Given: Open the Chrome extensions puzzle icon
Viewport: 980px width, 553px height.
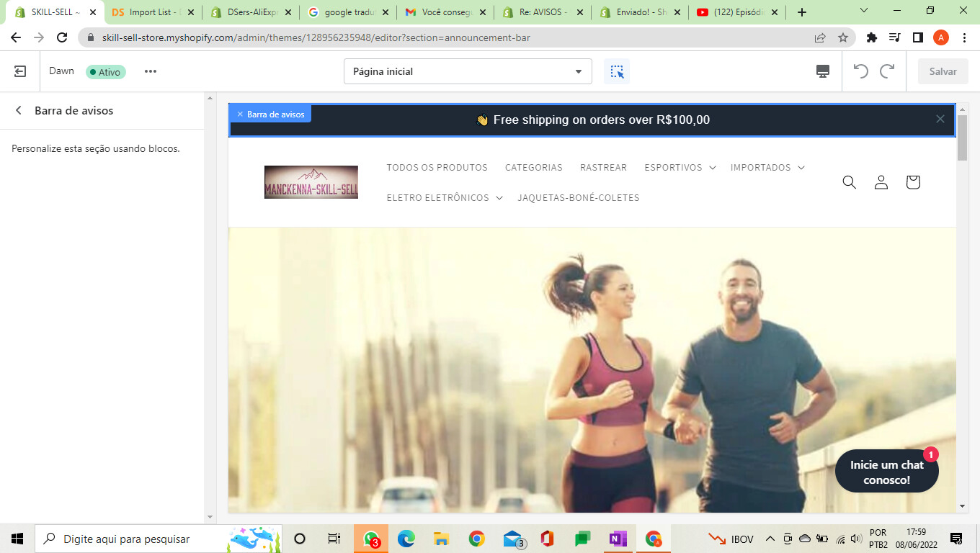Looking at the screenshot, I should [872, 37].
